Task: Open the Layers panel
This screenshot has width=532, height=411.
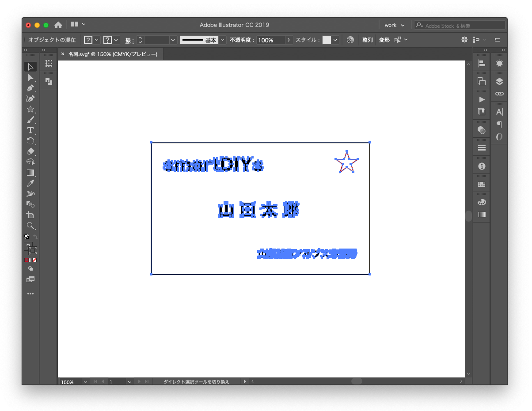Action: pyautogui.click(x=499, y=82)
